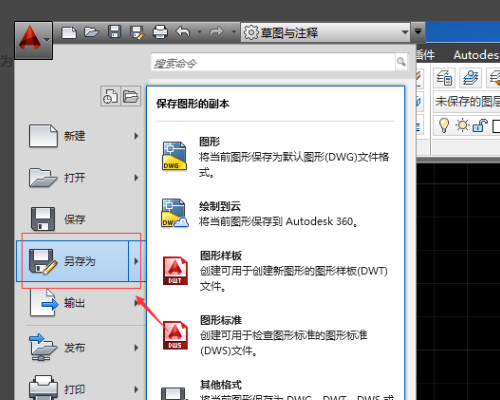Click the Open folder quick access icon
This screenshot has width=500, height=400.
click(x=91, y=32)
